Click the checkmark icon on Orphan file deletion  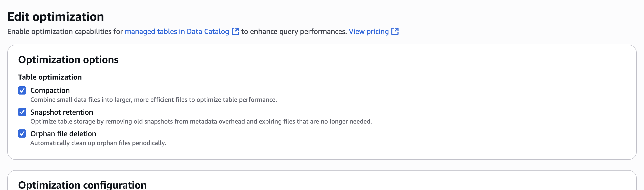pos(22,134)
